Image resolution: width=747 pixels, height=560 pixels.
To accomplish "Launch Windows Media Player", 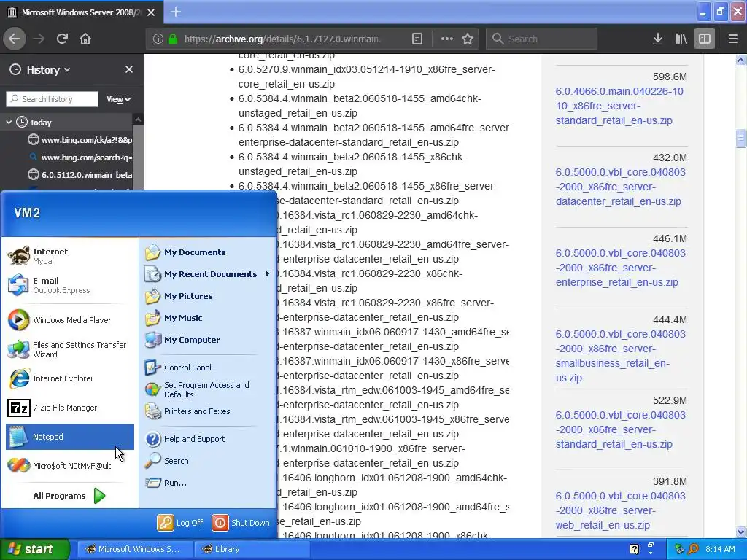I will pos(70,320).
